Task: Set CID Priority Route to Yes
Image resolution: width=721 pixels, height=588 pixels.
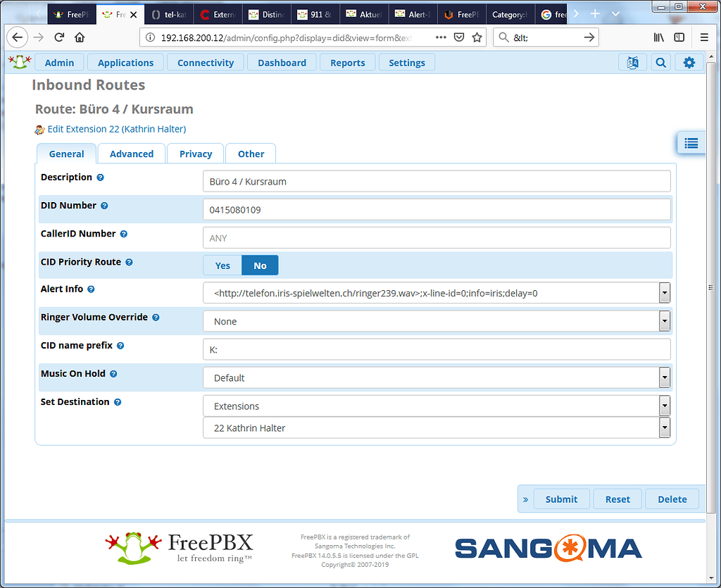Action: (222, 265)
